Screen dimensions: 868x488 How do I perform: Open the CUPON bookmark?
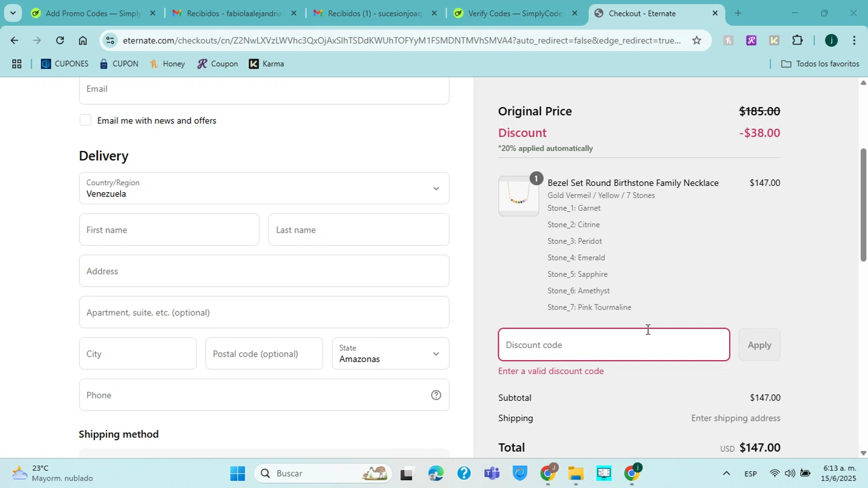(x=119, y=64)
